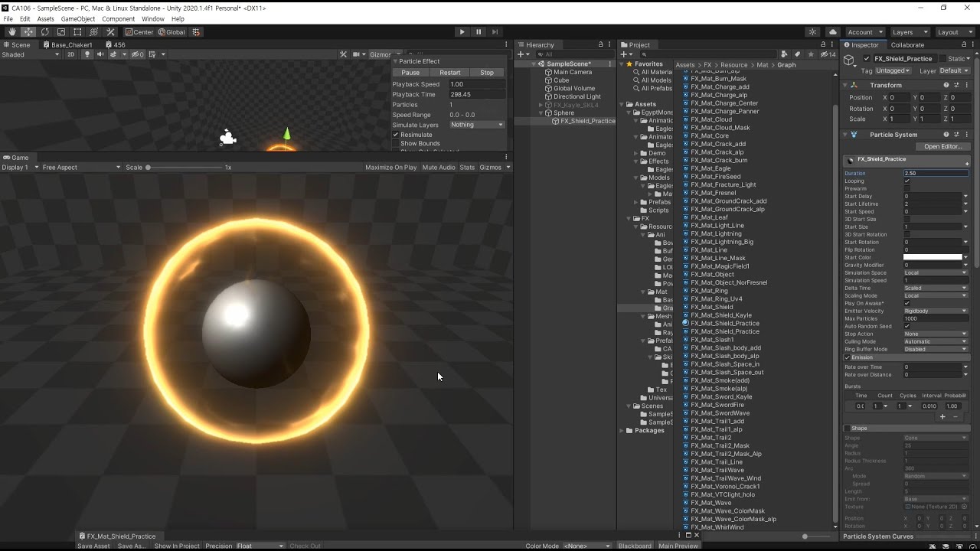Toggle Global handle rotation button
The image size is (980, 551).
pos(171,32)
